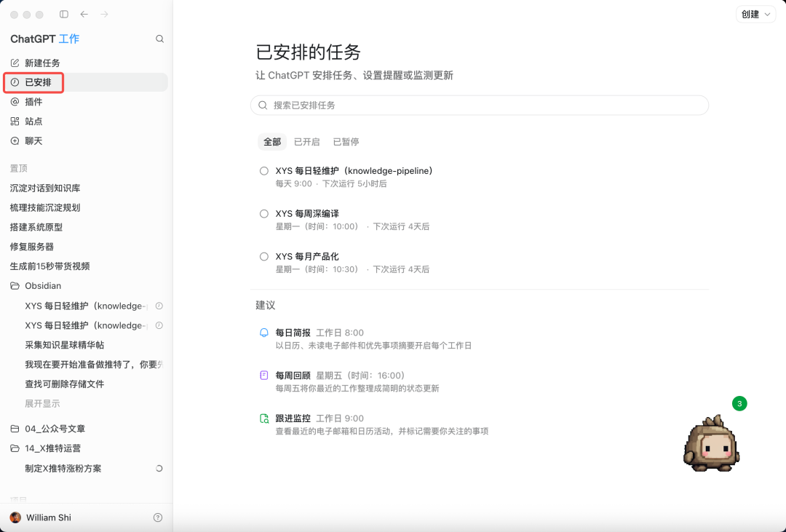Image resolution: width=786 pixels, height=532 pixels.
Task: Select the 每日简报 suggestion
Action: [479, 338]
